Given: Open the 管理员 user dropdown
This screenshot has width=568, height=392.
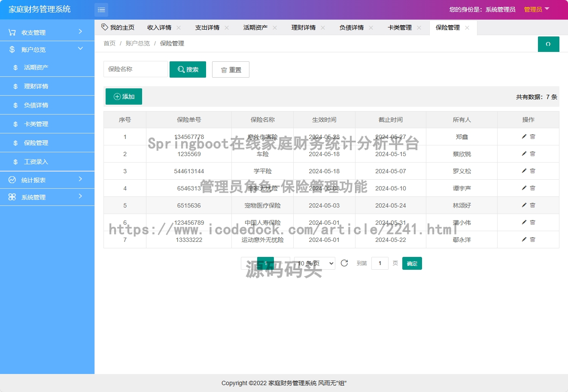Looking at the screenshot, I should click(x=537, y=9).
